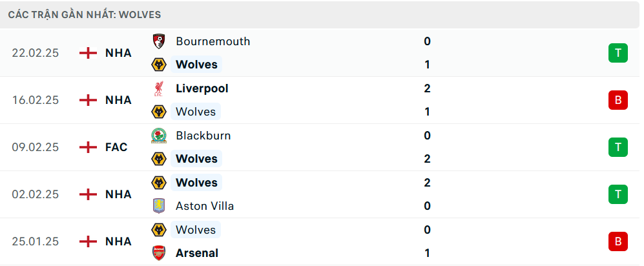Click the 'Các trận gần nhất: Wolves' header
Image resolution: width=644 pixels, height=266 pixels.
[85, 14]
